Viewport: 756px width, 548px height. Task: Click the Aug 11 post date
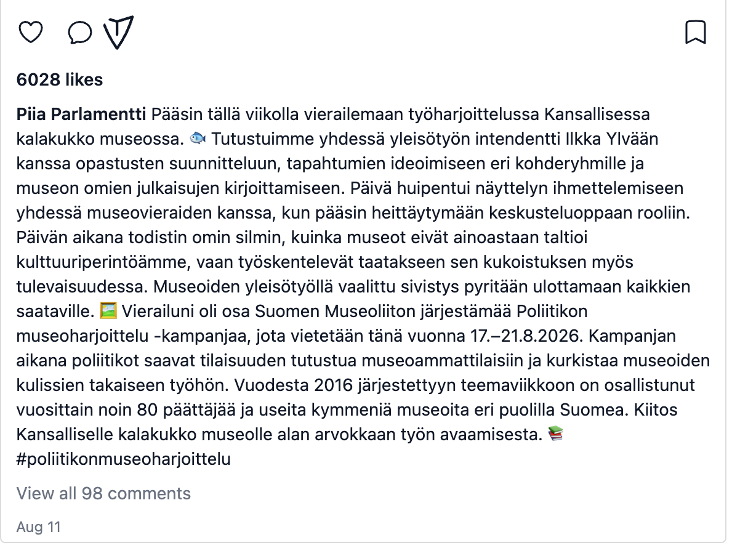click(x=38, y=527)
